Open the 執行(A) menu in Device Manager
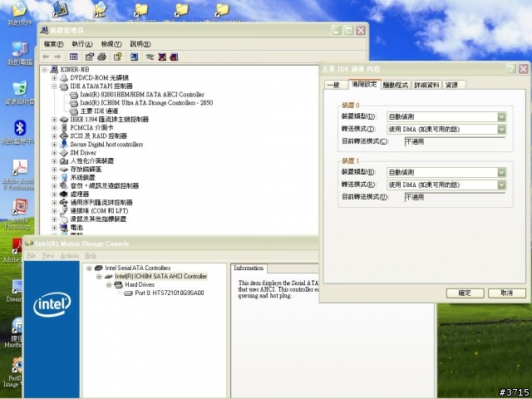 (82, 44)
